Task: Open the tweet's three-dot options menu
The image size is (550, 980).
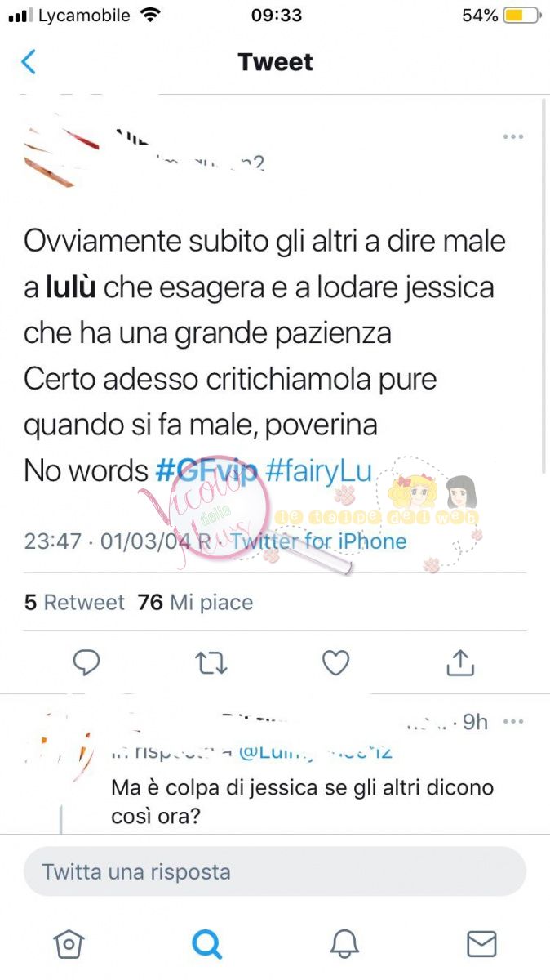Action: tap(512, 136)
